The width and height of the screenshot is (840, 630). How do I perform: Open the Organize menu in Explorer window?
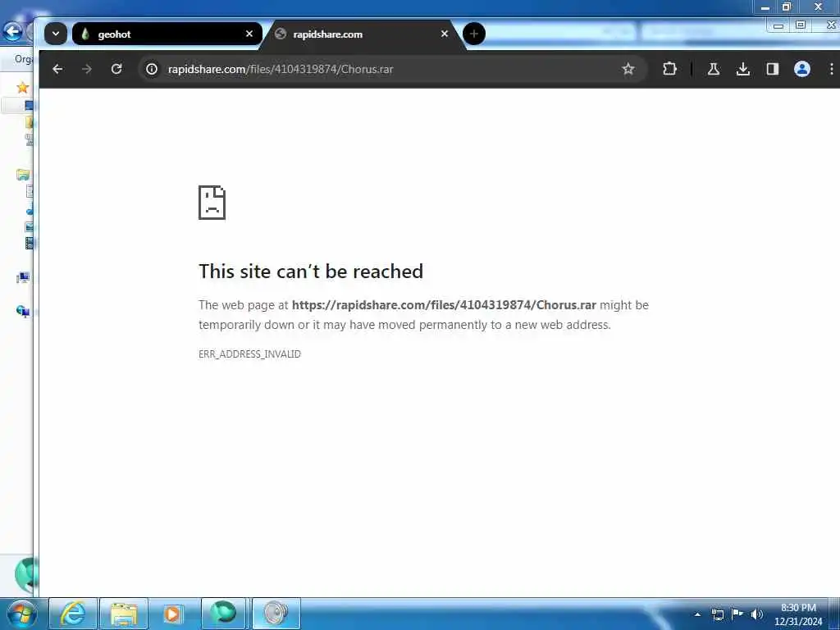tap(23, 59)
